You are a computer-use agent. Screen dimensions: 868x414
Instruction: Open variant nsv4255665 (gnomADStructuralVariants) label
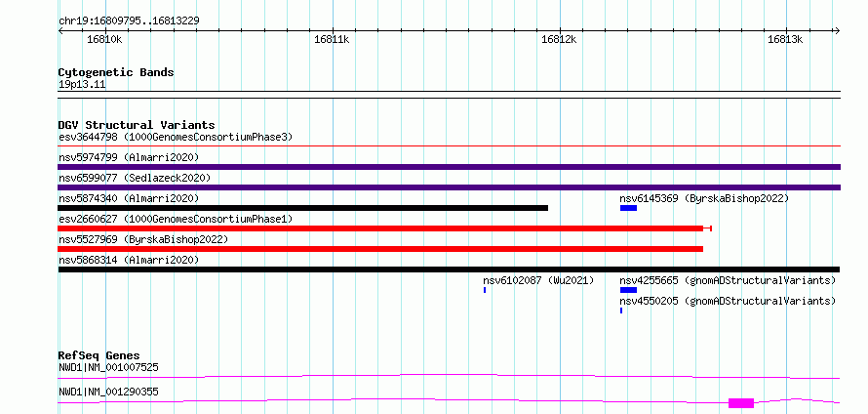click(728, 280)
